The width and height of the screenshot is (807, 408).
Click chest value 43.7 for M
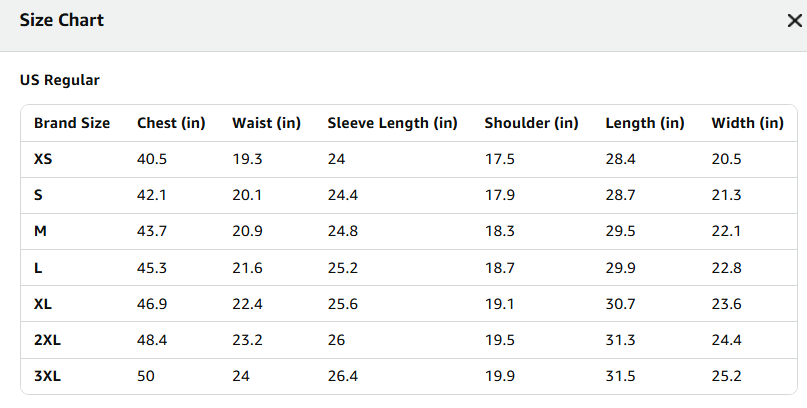pos(152,231)
